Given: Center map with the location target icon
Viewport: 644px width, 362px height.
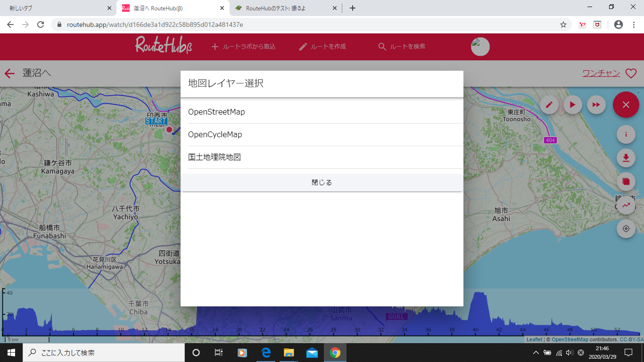Looking at the screenshot, I should [626, 229].
